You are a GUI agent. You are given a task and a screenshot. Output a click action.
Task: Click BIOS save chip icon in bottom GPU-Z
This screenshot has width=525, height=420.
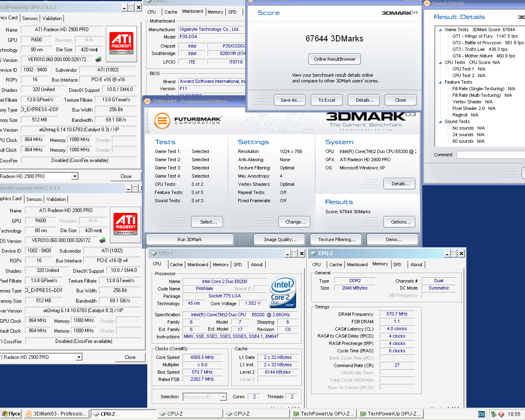pos(102,240)
